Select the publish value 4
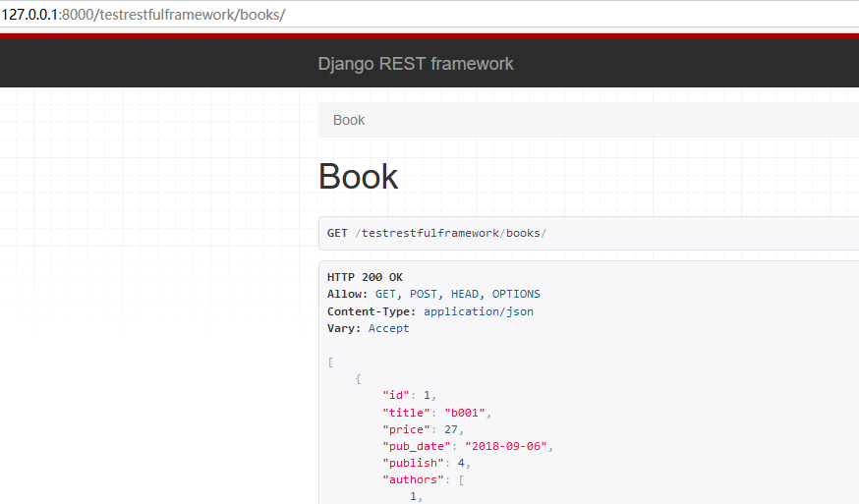Viewport: 859px width, 504px height. [x=461, y=464]
